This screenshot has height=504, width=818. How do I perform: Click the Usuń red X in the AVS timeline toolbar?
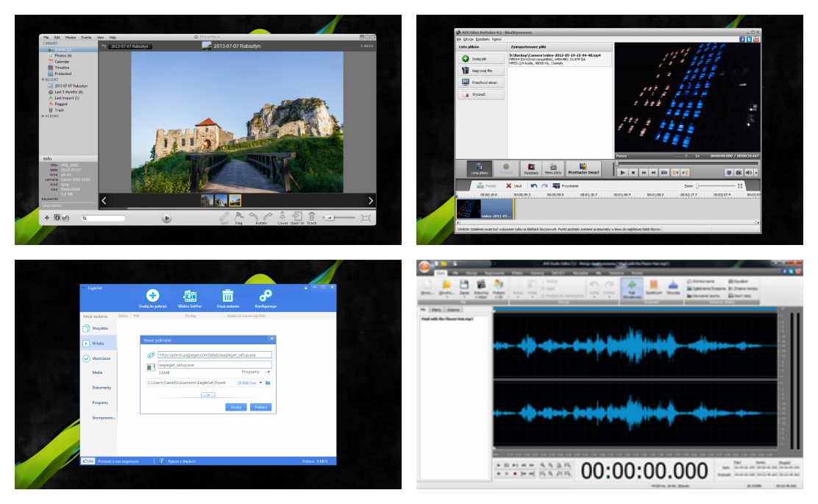[509, 185]
